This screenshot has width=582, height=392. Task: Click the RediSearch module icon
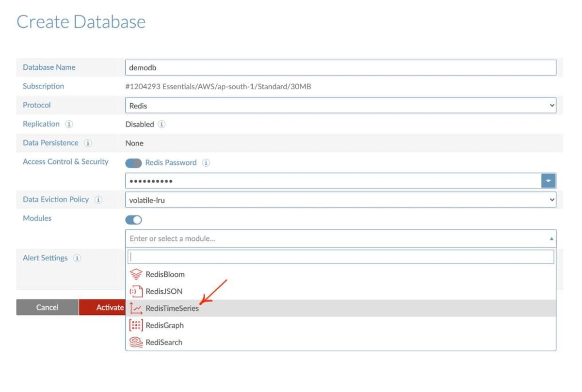coord(136,342)
